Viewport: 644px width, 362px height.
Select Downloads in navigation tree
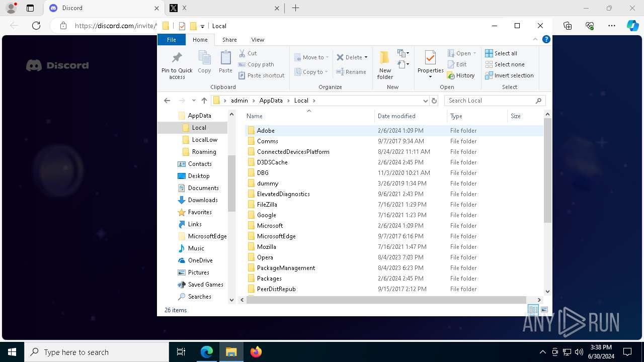tap(203, 200)
